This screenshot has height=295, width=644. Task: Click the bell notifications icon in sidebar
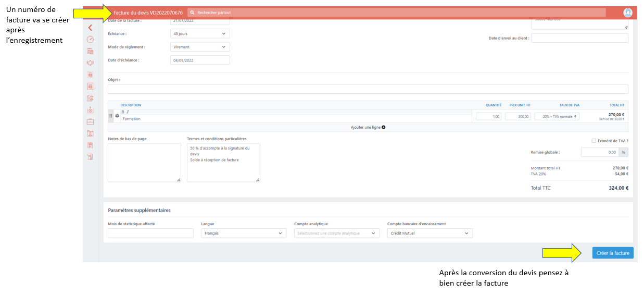tap(90, 63)
